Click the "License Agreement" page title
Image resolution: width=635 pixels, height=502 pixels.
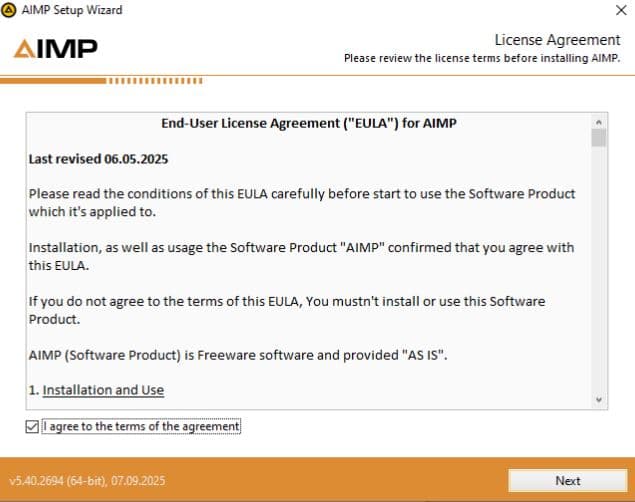[x=557, y=40]
